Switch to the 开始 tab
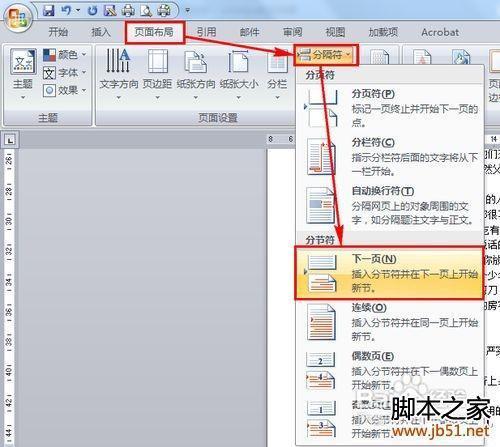The width and height of the screenshot is (500, 447). click(x=58, y=32)
